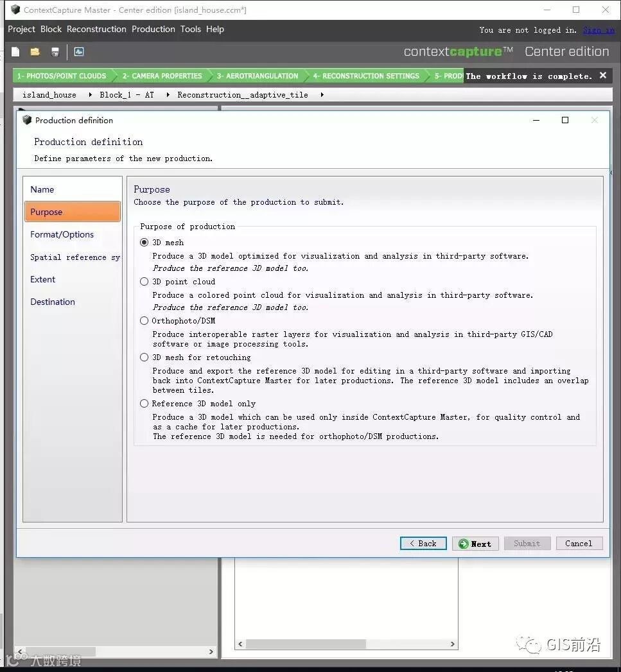This screenshot has height=672, width=621.
Task: Select workflow step 2 Camera Properties
Action: pos(162,76)
